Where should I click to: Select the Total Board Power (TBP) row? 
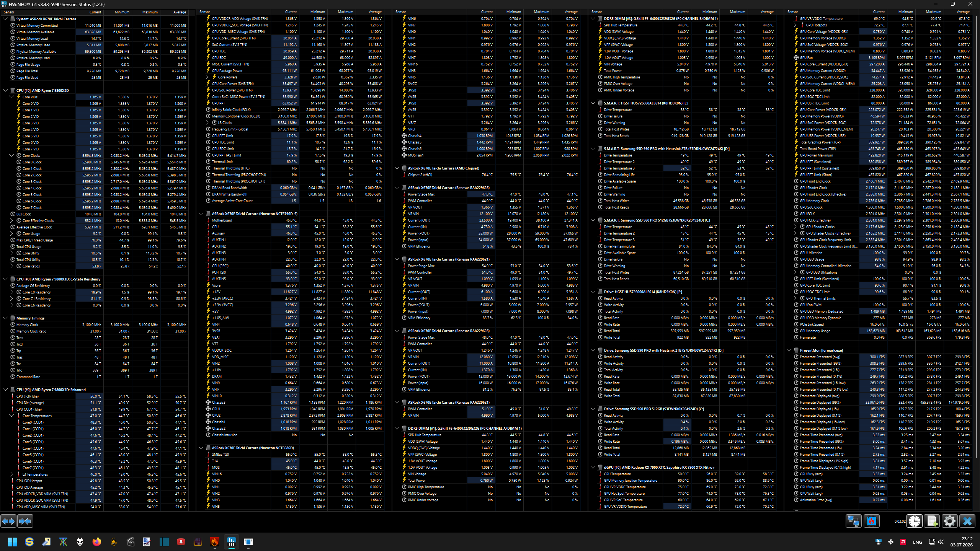(883, 149)
